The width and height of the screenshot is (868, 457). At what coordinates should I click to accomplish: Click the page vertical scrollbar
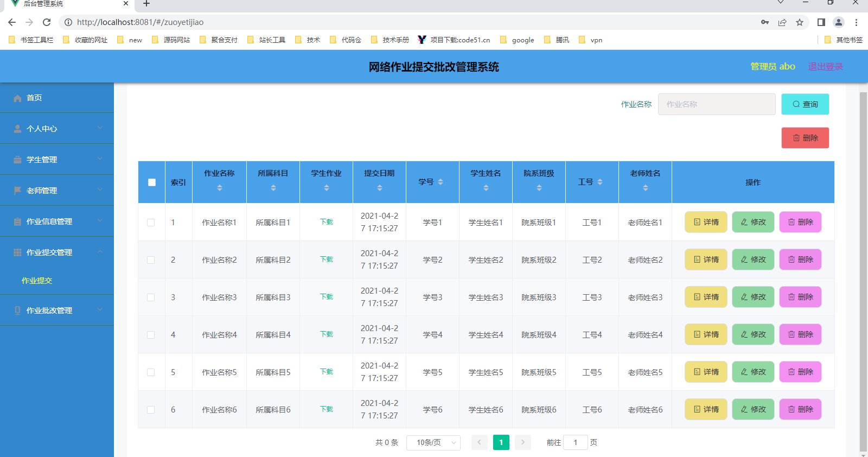(863, 271)
